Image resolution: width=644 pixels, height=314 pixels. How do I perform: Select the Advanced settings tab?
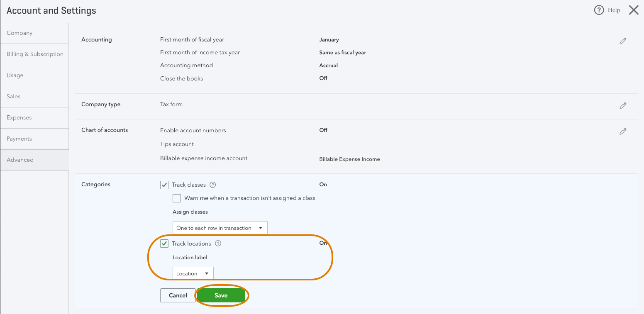tap(34, 160)
